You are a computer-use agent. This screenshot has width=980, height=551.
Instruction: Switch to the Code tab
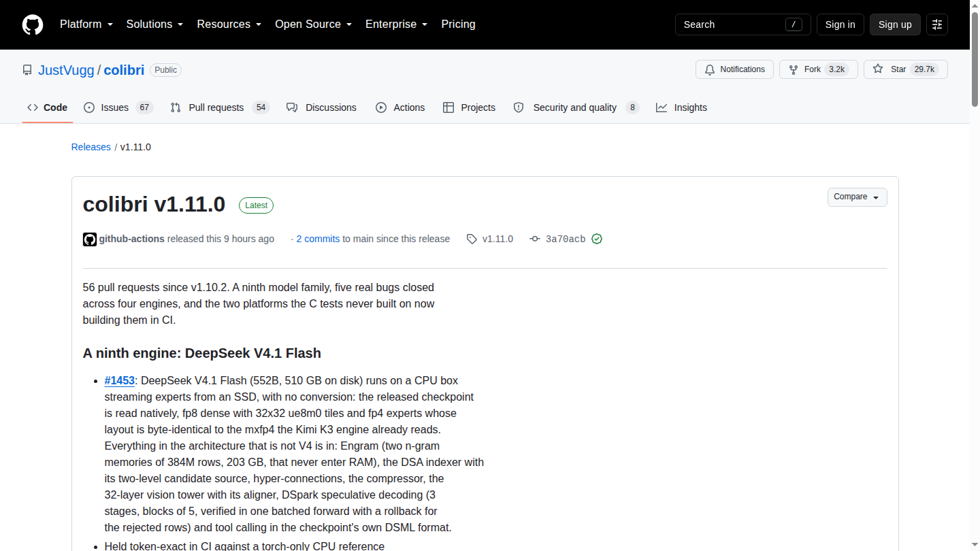[48, 107]
